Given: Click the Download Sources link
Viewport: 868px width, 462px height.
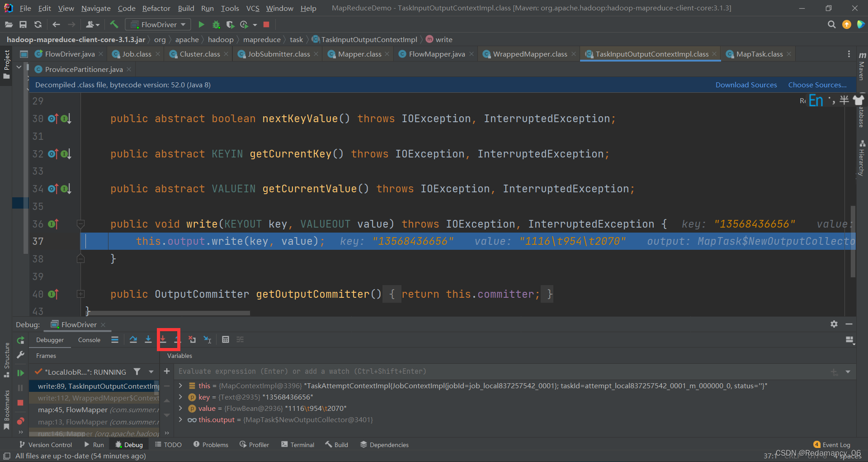Looking at the screenshot, I should 746,85.
